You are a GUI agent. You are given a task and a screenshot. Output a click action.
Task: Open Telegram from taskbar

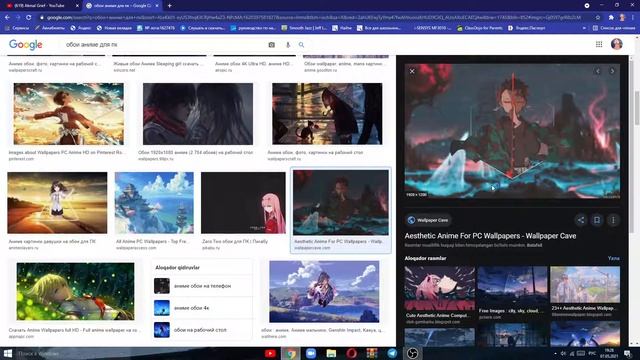[392, 353]
